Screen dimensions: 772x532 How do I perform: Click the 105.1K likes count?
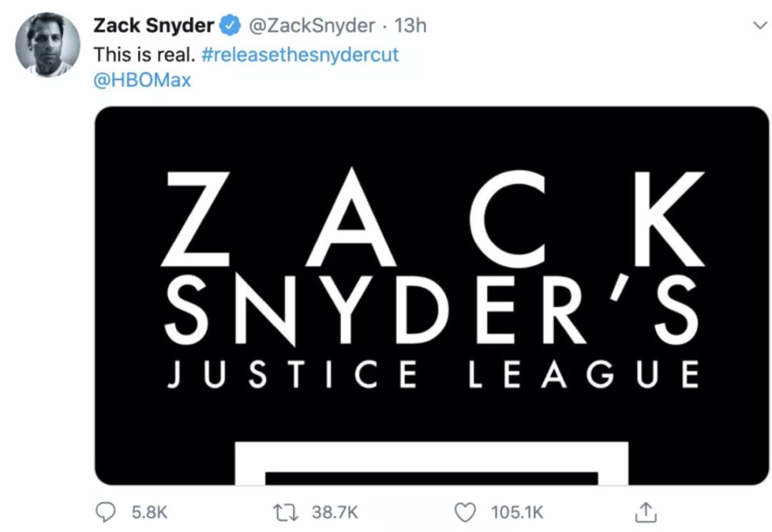[x=518, y=512]
